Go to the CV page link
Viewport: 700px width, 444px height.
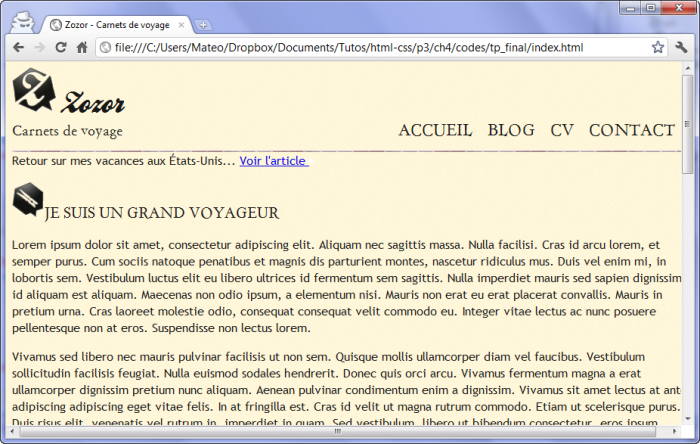pos(562,130)
